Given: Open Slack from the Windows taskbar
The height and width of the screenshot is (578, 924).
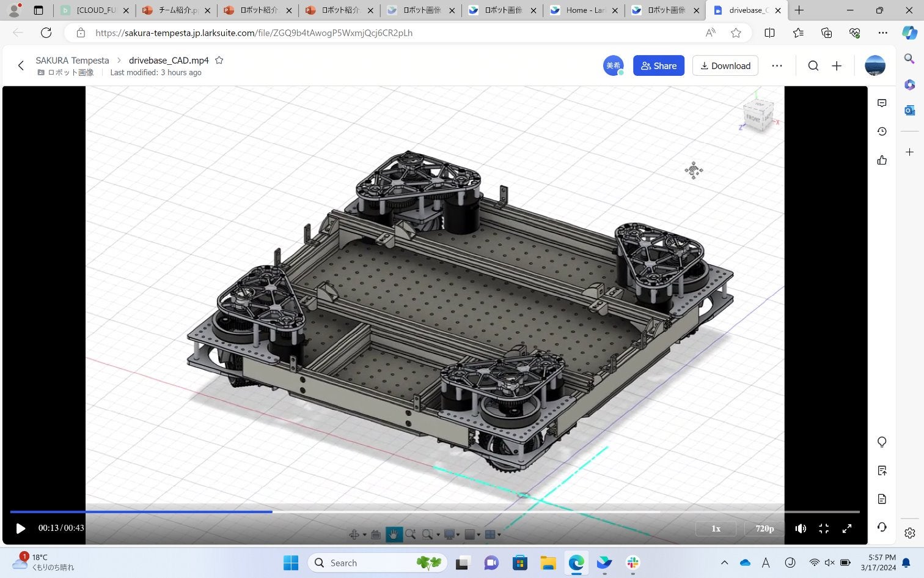Looking at the screenshot, I should tap(632, 563).
